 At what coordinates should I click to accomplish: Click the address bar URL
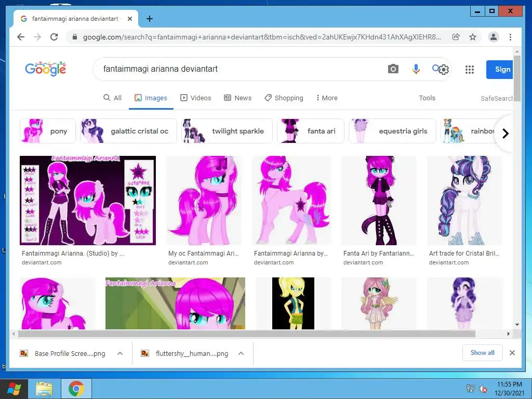tap(262, 37)
